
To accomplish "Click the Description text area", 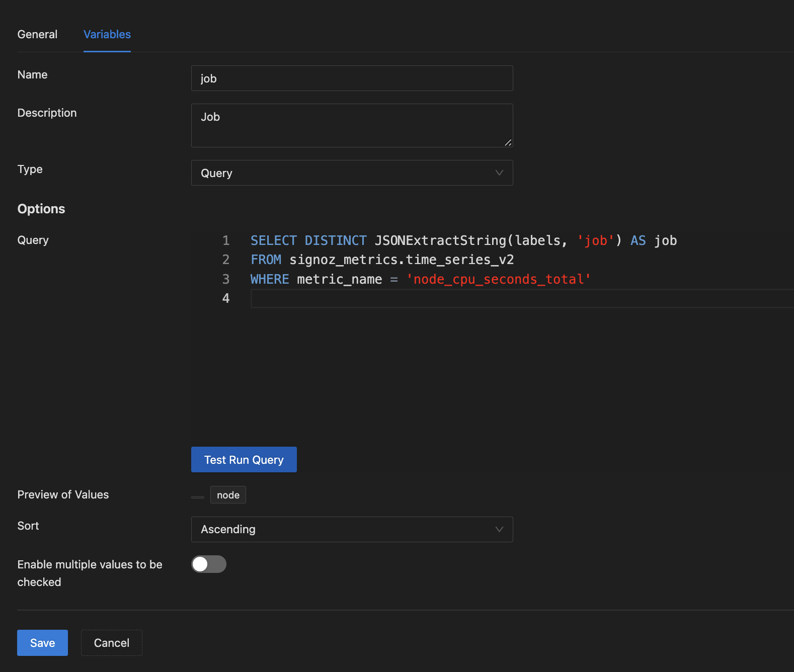I will [x=352, y=125].
